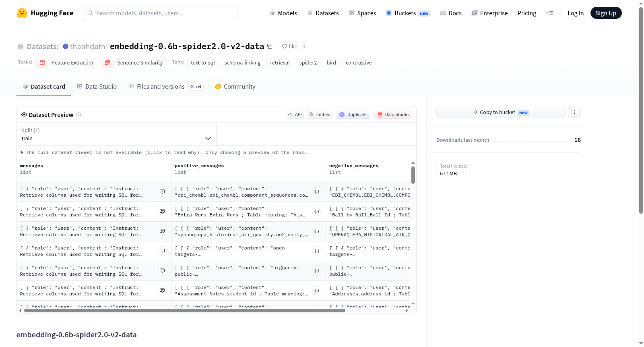Viewport: 644px width, 347px height.
Task: Switch to Dataset card tab
Action: point(43,87)
